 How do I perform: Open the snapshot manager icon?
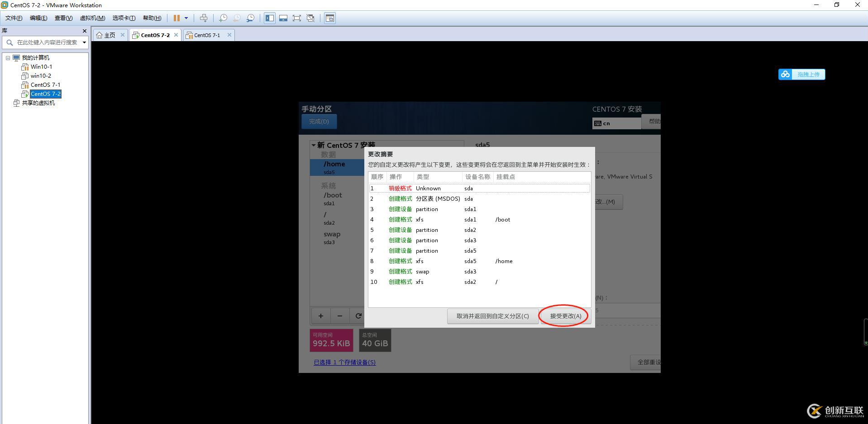tap(250, 18)
